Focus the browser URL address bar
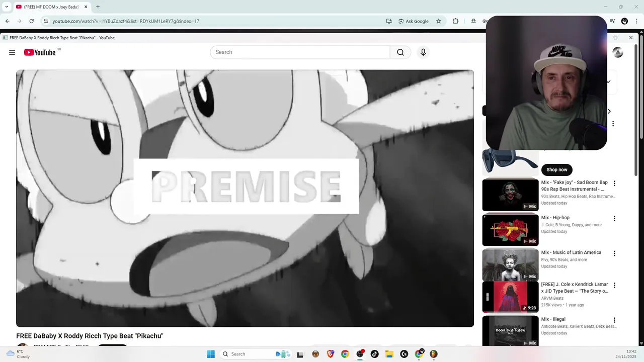Viewport: 644px width, 362px height. point(216,21)
